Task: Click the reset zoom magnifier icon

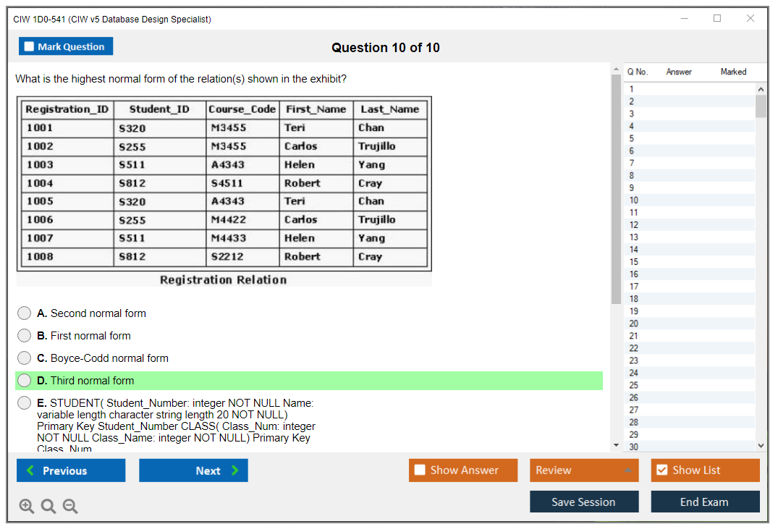Action: [48, 507]
